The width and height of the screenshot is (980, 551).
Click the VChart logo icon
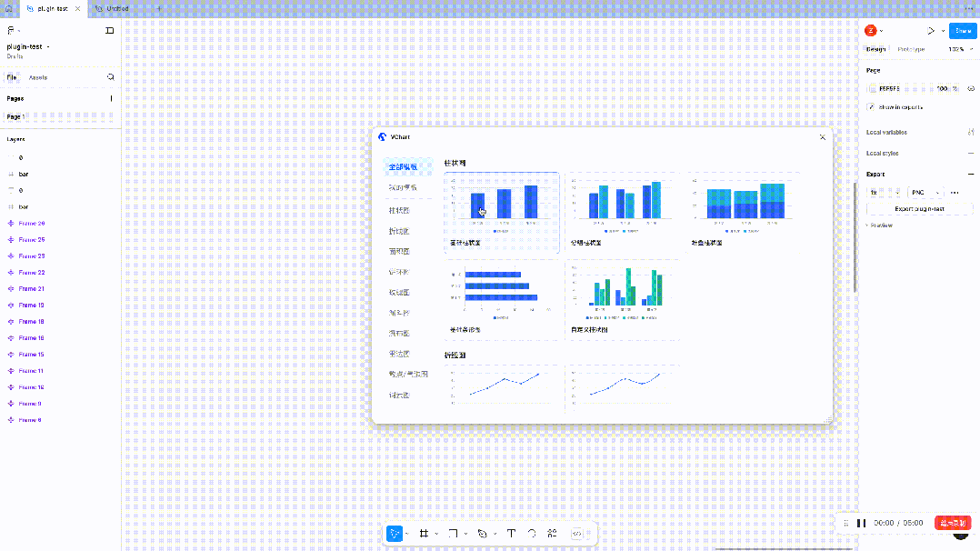coord(383,137)
